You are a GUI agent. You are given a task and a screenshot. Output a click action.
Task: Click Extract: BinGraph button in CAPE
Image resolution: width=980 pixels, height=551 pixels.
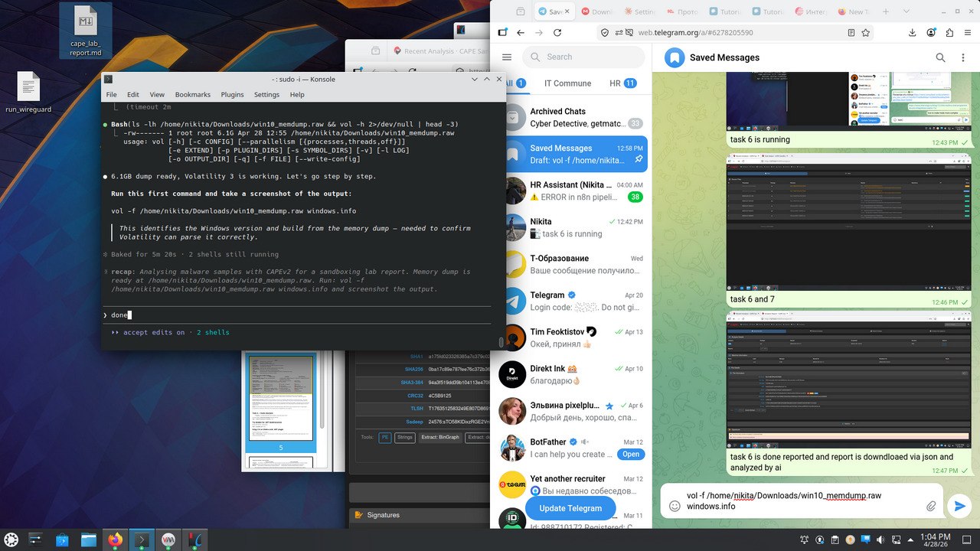[440, 438]
